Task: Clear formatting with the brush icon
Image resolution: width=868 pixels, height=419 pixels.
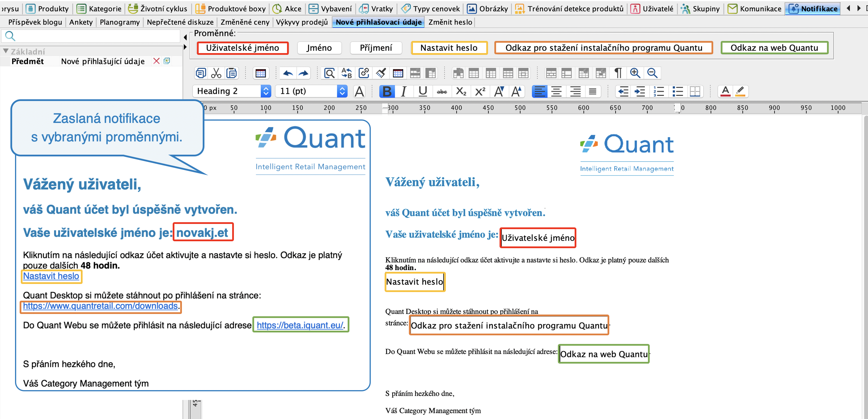Action: click(381, 73)
